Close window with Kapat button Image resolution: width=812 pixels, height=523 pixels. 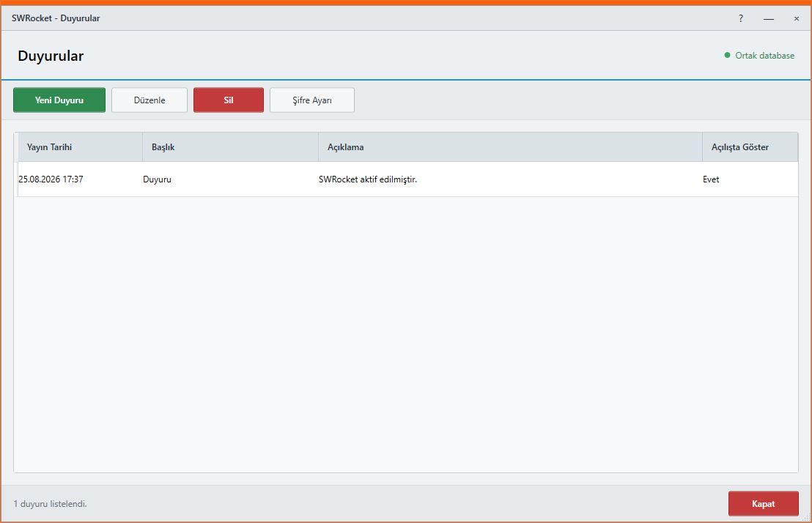763,503
